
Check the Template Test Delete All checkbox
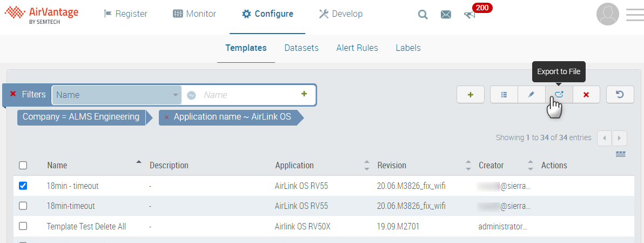23,226
